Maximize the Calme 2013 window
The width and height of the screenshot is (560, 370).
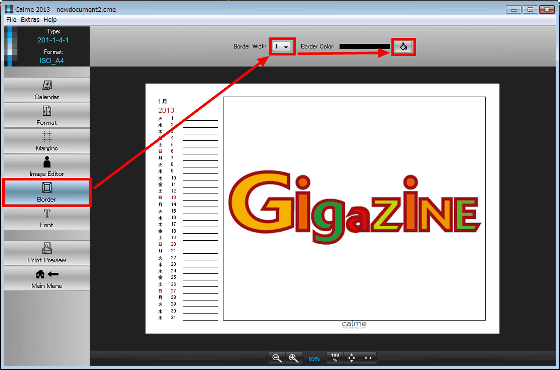click(530, 10)
